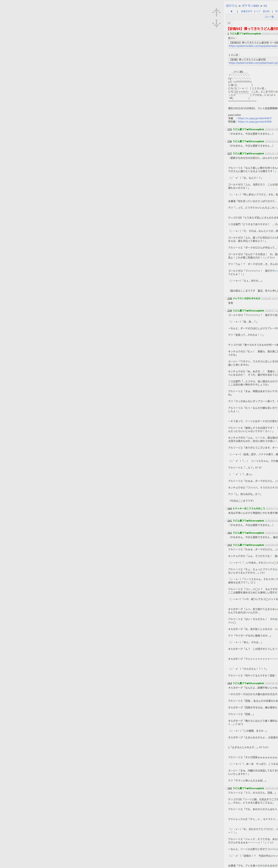The image size is (278, 868).
Task: Collapse post 235 using the triangle toggle
Action: (226, 129)
